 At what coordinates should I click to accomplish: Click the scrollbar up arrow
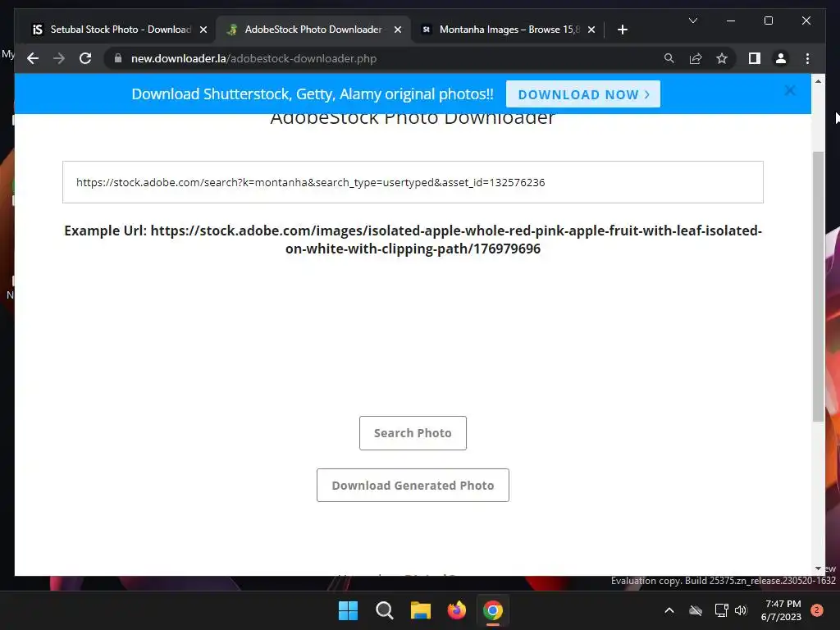click(x=818, y=81)
